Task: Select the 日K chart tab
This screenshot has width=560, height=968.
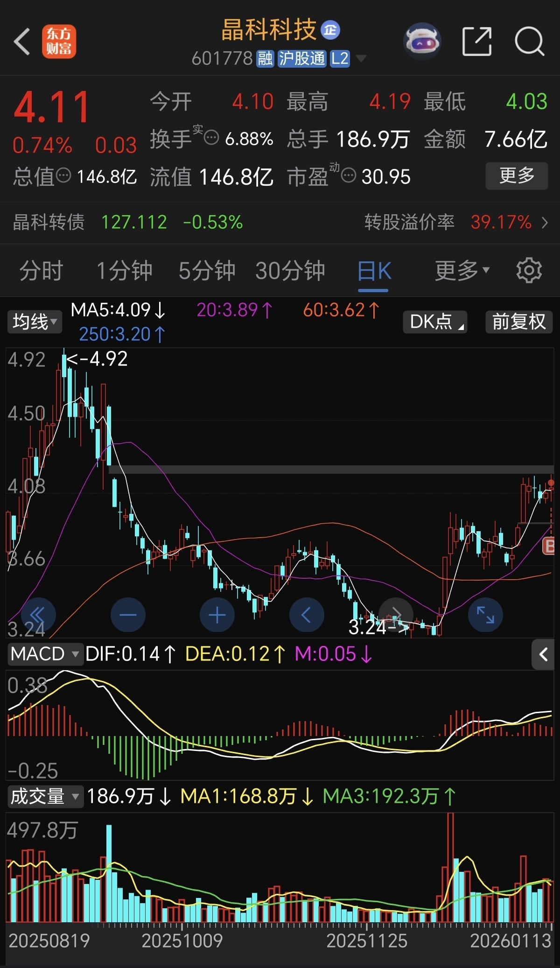Action: pos(374,271)
